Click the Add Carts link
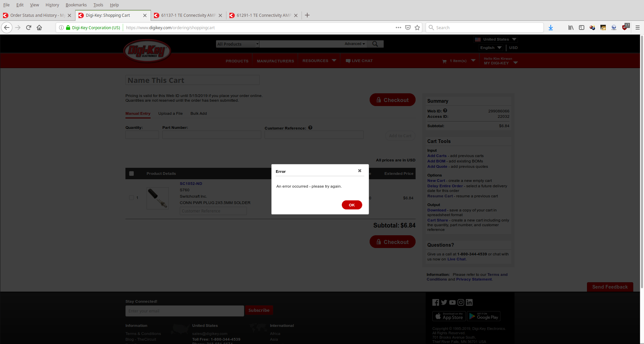The height and width of the screenshot is (344, 644). (x=437, y=156)
